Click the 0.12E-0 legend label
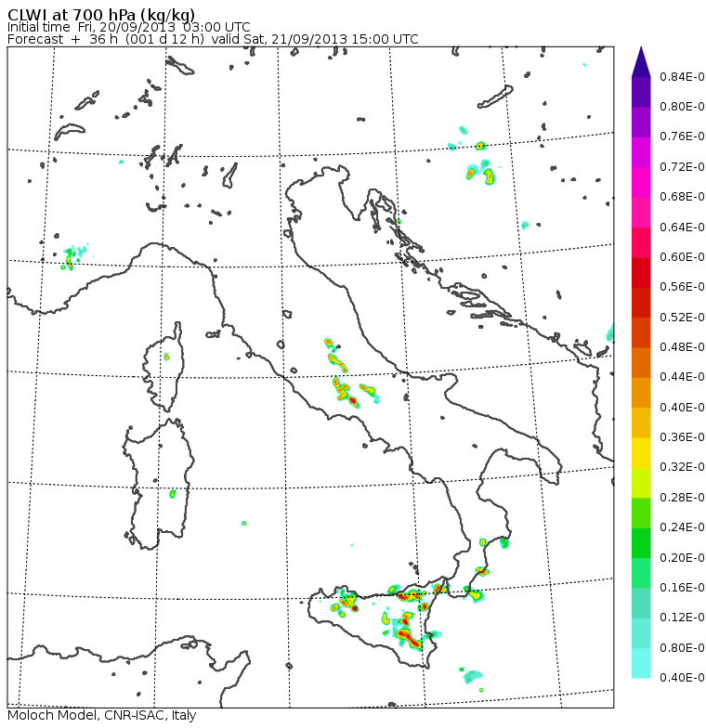 (682, 617)
